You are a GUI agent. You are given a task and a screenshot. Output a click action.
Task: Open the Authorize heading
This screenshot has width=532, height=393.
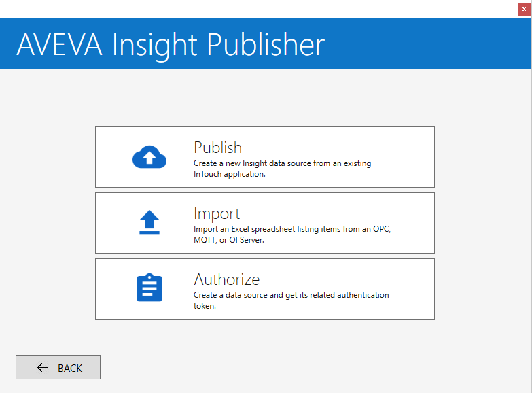227,279
